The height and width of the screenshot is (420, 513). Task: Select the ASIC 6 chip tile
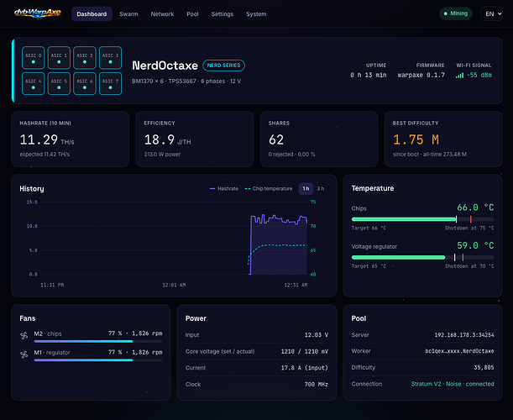[85, 83]
